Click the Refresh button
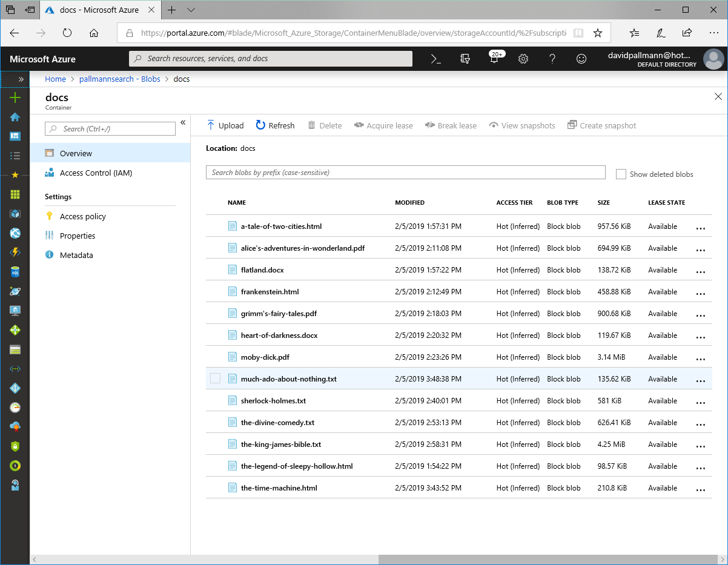The image size is (728, 565). (275, 125)
